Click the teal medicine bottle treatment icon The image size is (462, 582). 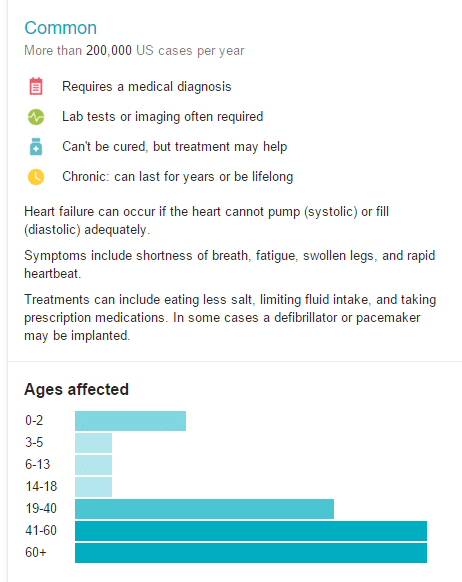coord(36,147)
